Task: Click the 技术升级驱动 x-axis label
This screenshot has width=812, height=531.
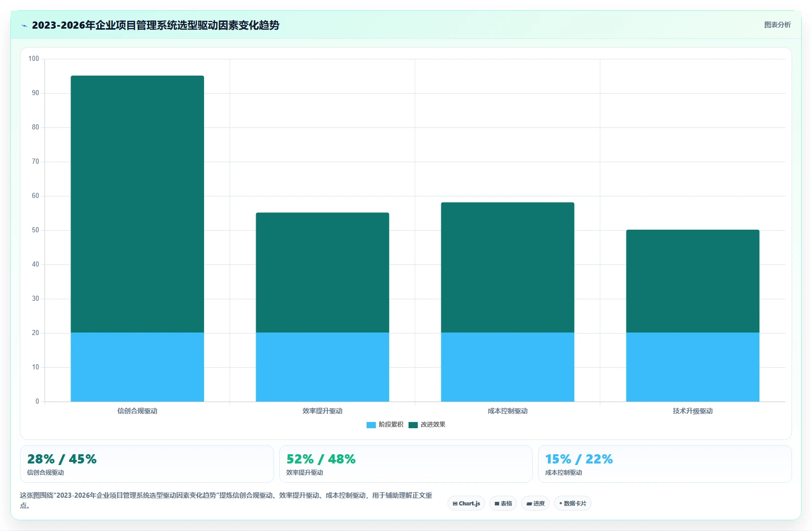Action: 692,411
